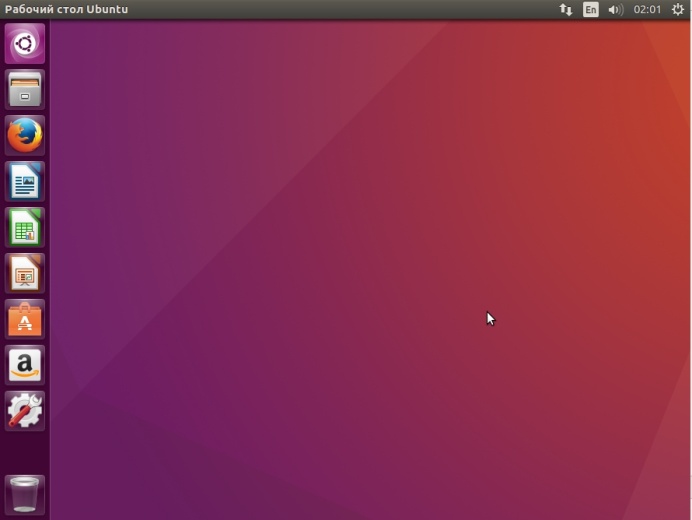Image resolution: width=692 pixels, height=520 pixels.
Task: Launch Firefox web browser
Action: click(x=25, y=135)
